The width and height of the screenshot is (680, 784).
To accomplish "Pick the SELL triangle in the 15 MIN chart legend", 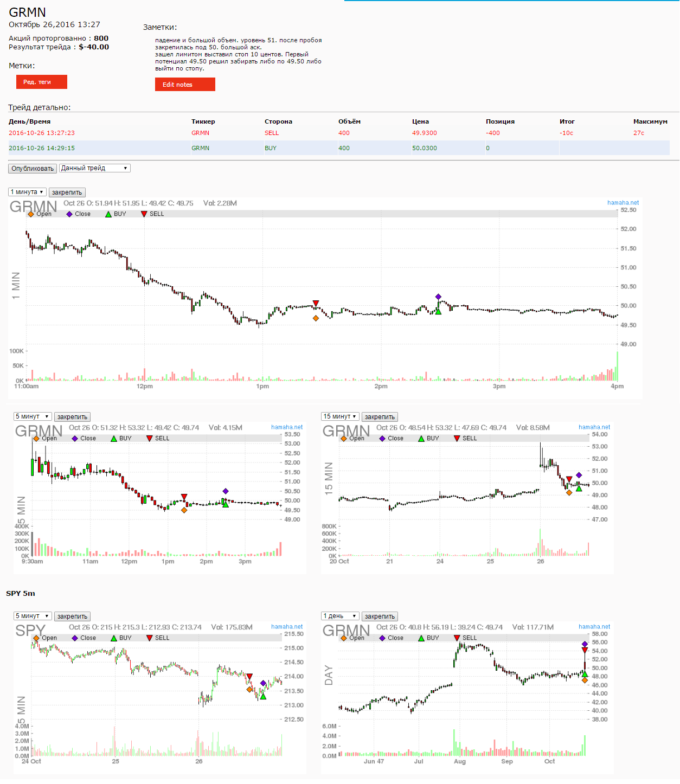I will click(x=457, y=439).
